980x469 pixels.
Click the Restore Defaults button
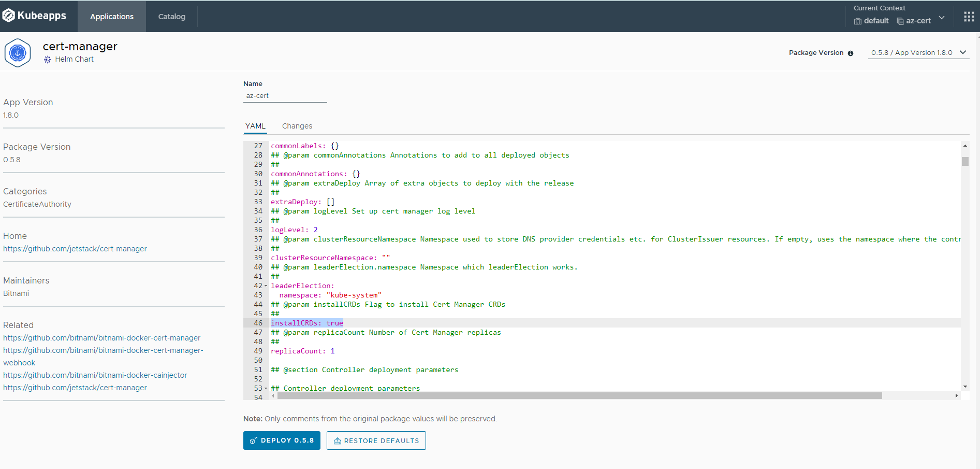click(x=376, y=440)
